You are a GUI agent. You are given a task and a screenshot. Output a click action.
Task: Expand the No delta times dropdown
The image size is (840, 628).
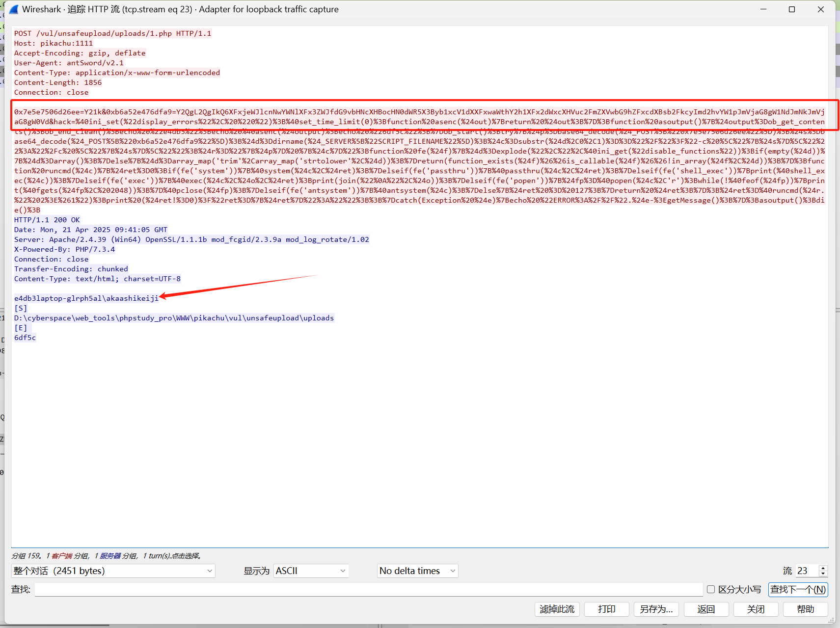417,571
